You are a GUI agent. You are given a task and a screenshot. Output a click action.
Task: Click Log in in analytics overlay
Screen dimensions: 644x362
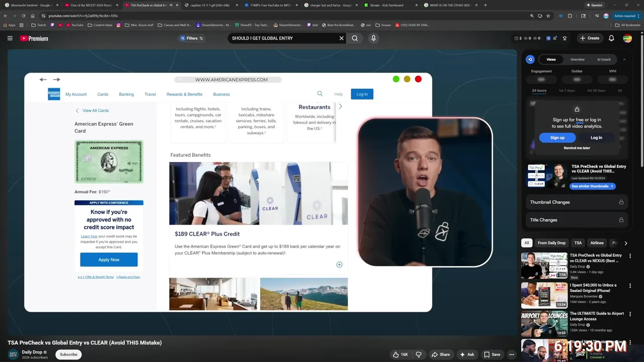point(596,137)
